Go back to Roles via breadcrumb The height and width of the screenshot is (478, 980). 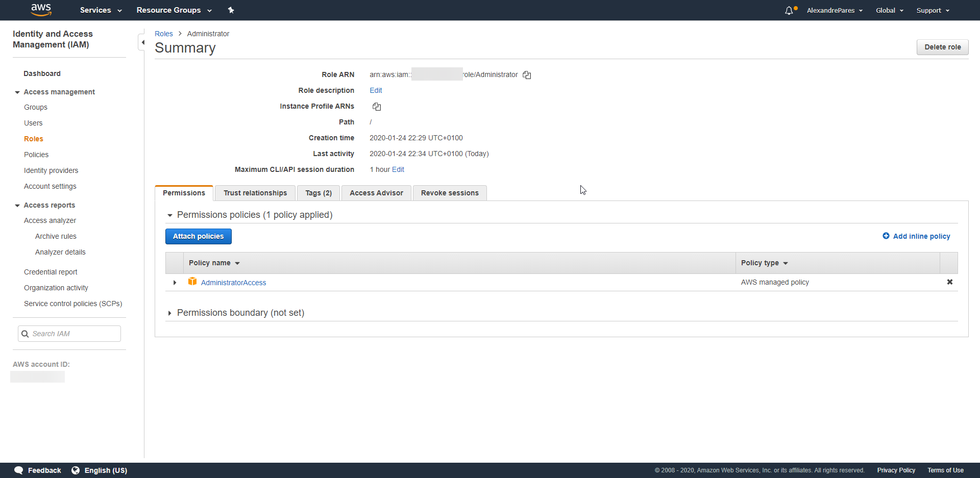pyautogui.click(x=164, y=34)
